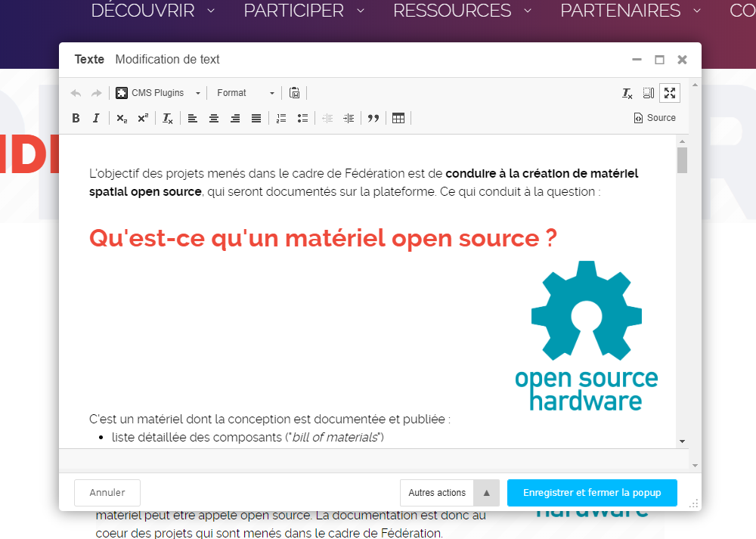
Task: Toggle subscript formatting
Action: 122,118
